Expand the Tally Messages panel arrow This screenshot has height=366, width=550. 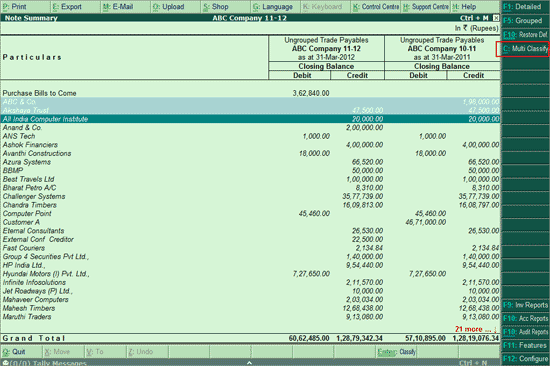[249, 363]
